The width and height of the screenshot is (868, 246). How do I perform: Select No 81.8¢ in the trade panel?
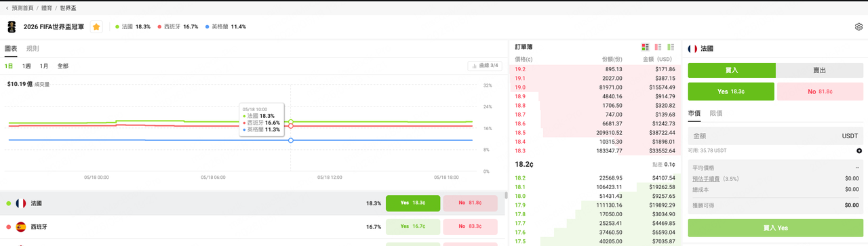coord(820,91)
